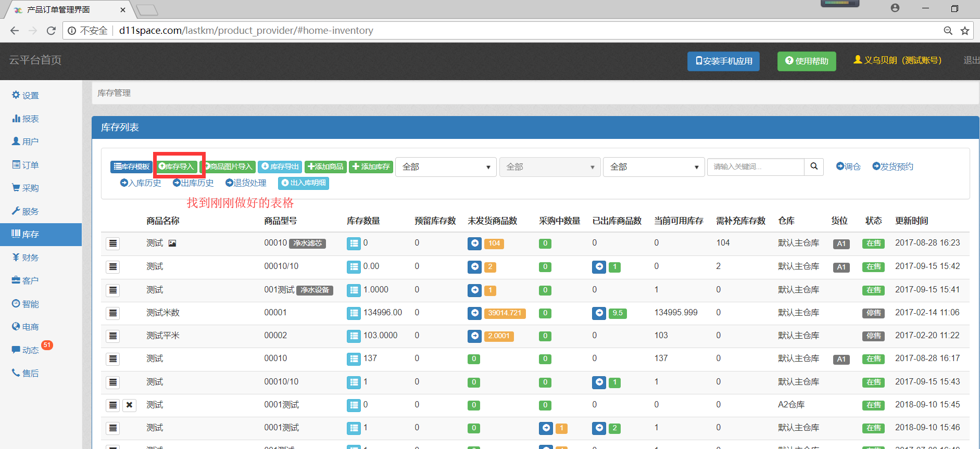Click 停售 status badge for 测试平米

coord(873,336)
